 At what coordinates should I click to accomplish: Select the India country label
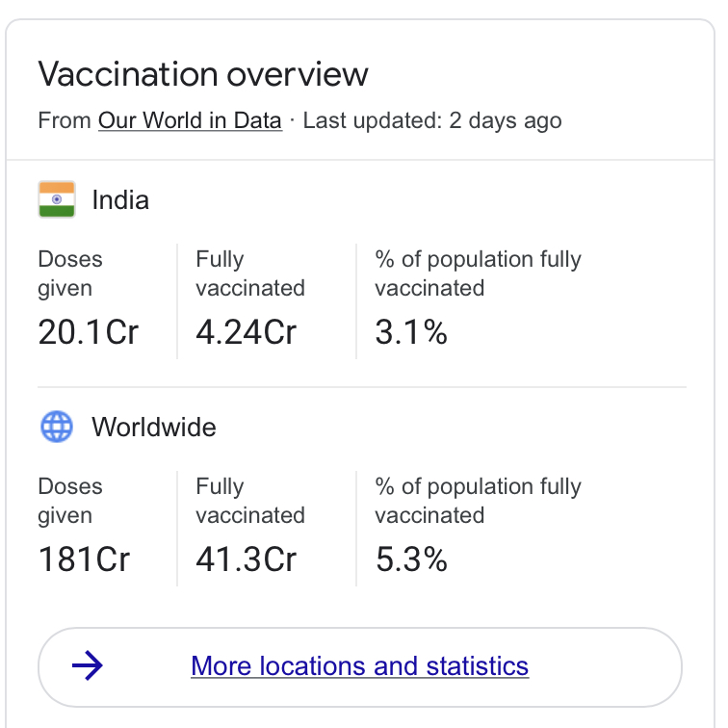pos(120,200)
